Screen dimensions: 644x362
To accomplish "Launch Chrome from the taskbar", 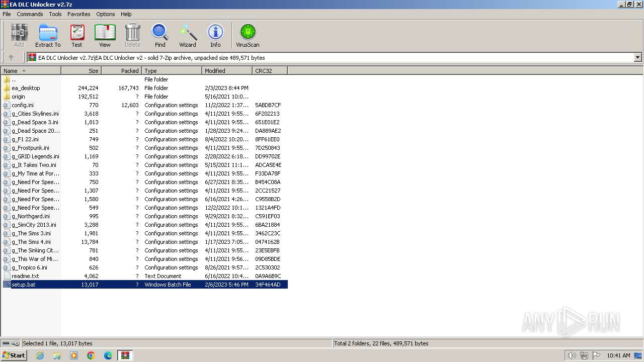I will [91, 355].
